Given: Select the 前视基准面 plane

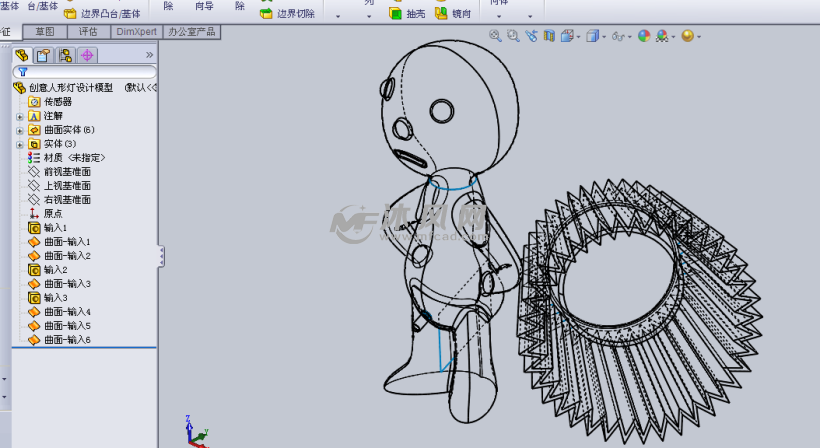Looking at the screenshot, I should pos(67,171).
